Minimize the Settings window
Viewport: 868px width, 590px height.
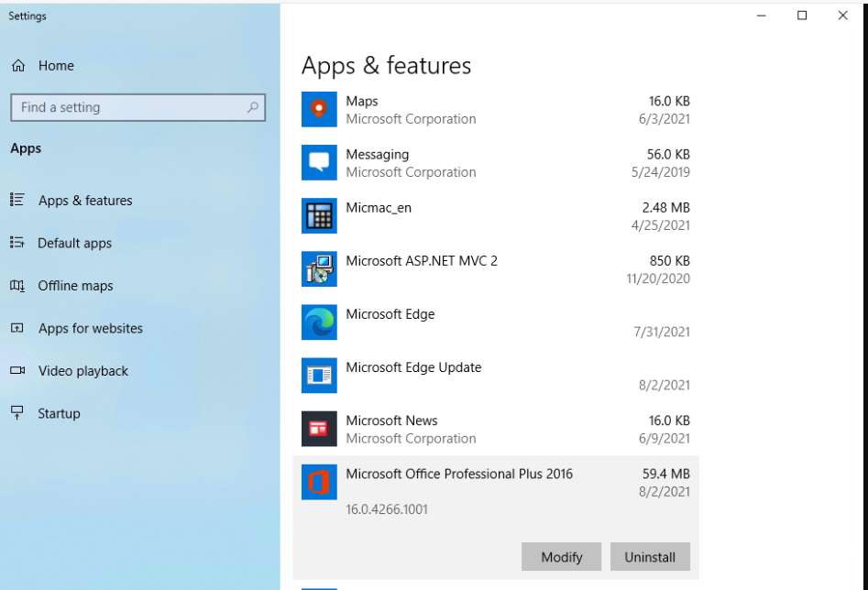pyautogui.click(x=761, y=16)
